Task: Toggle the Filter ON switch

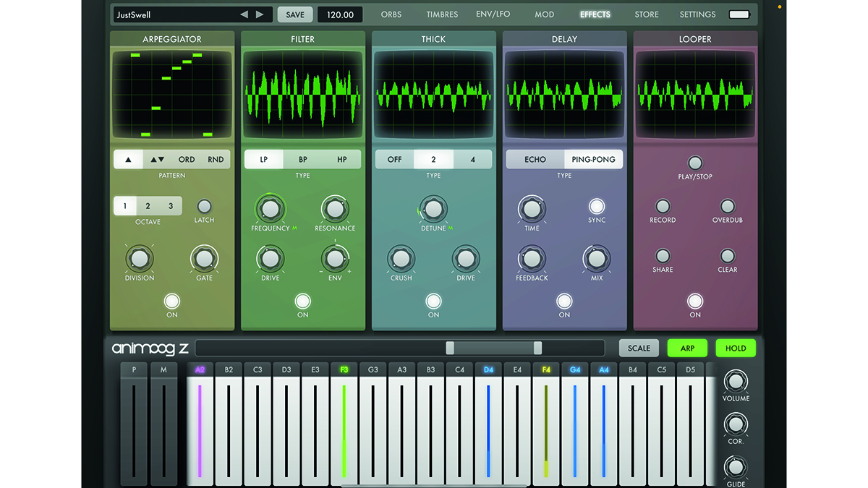Action: (x=302, y=301)
